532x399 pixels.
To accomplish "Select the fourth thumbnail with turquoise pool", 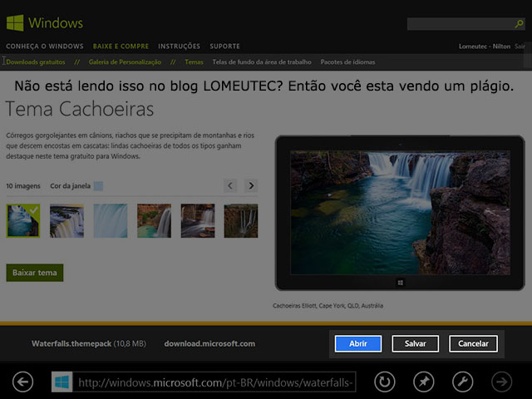I will (154, 220).
